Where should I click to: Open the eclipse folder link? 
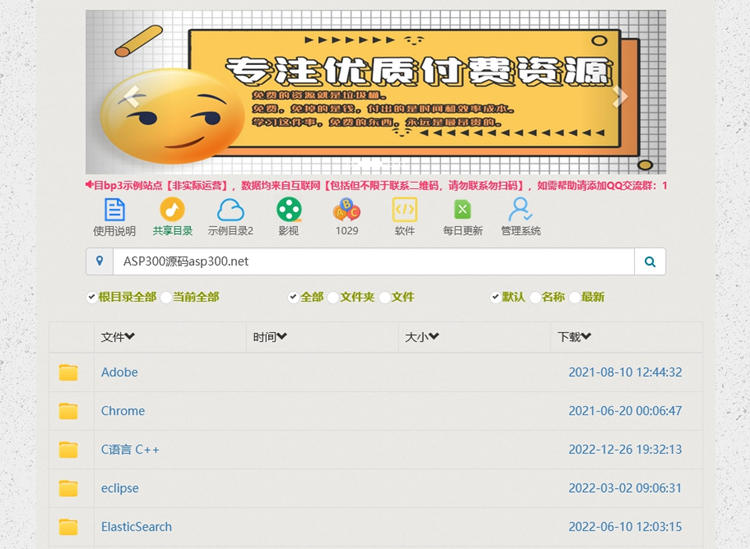click(120, 488)
